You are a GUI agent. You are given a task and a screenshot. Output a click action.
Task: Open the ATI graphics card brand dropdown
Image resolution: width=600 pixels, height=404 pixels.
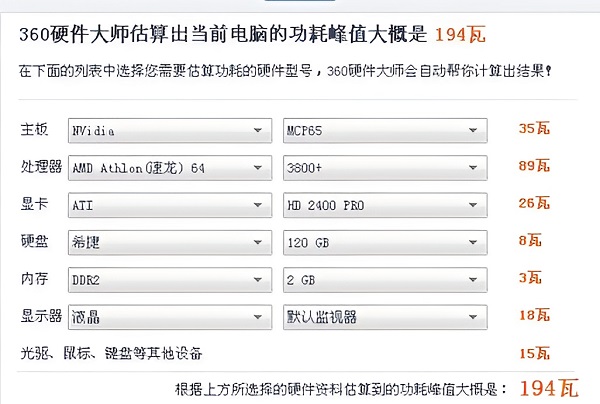click(170, 205)
